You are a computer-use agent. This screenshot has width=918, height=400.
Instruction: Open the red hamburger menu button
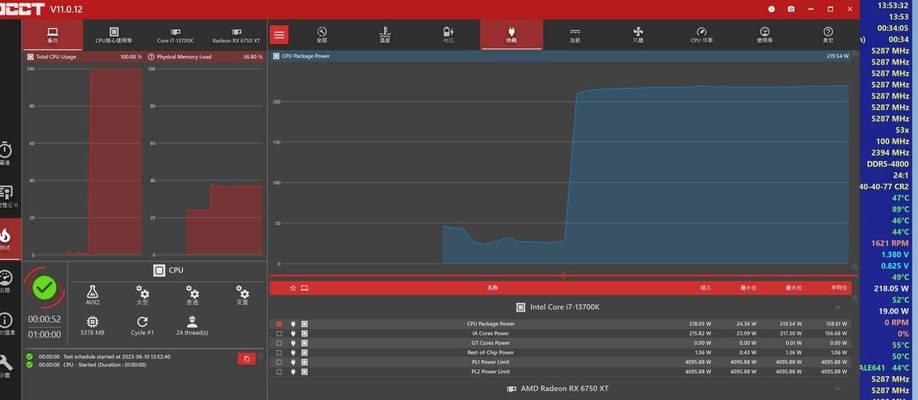pyautogui.click(x=279, y=35)
